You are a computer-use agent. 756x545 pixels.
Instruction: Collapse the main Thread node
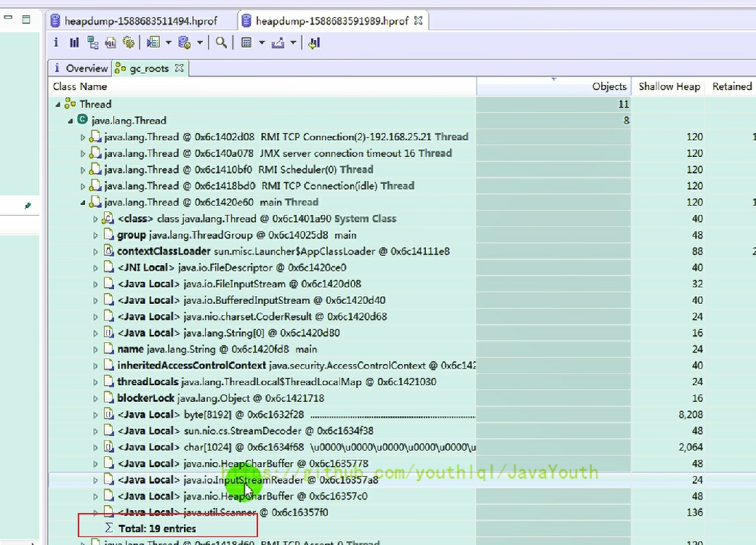83,203
